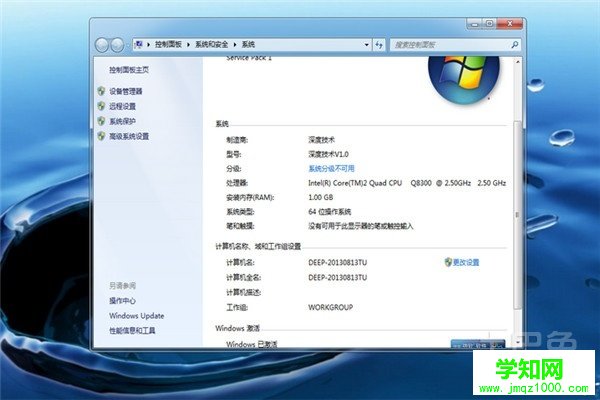This screenshot has width=600, height=400.
Task: Maximize the System window
Action: 489,24
